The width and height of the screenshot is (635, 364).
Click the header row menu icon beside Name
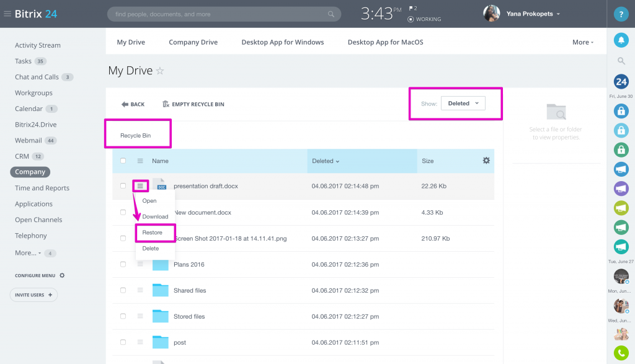click(140, 161)
